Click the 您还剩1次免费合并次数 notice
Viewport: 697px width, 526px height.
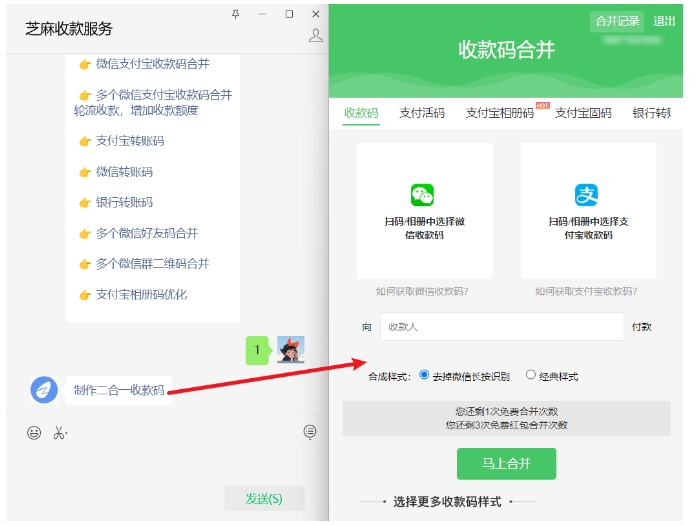coord(506,411)
